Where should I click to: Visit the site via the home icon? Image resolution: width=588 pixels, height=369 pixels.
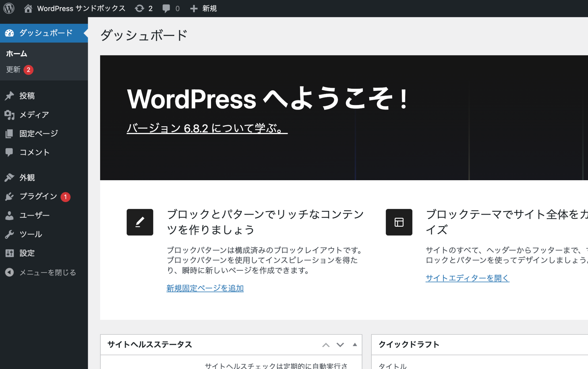28,8
